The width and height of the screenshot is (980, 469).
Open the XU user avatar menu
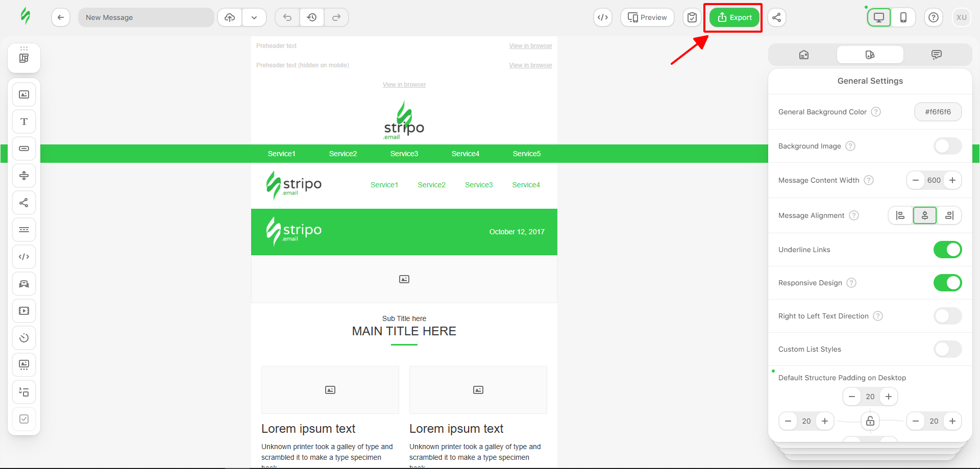962,17
